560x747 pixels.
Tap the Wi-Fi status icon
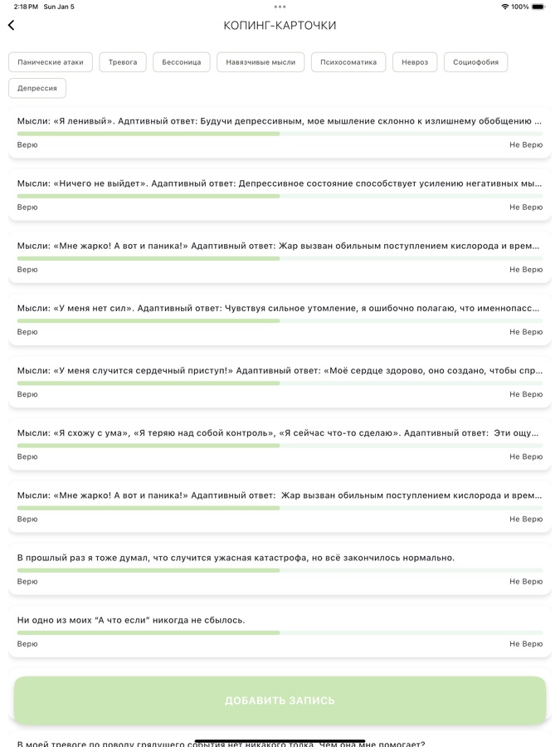coord(504,7)
